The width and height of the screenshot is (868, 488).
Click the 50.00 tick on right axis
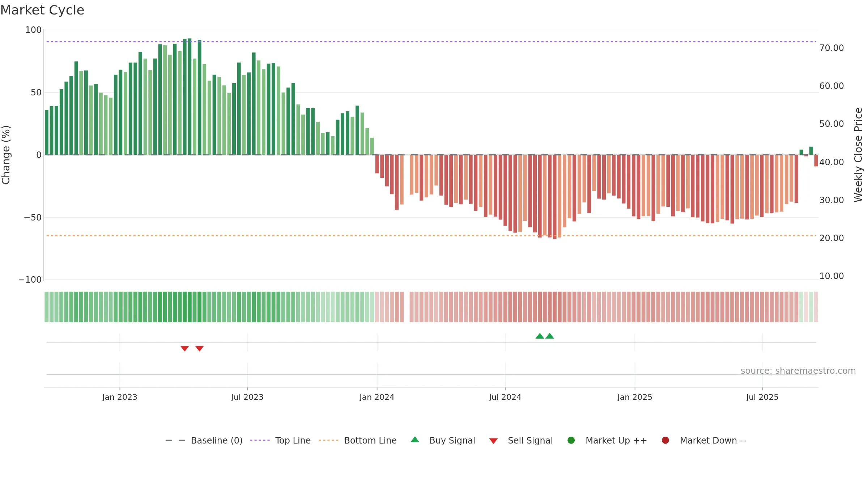(832, 124)
